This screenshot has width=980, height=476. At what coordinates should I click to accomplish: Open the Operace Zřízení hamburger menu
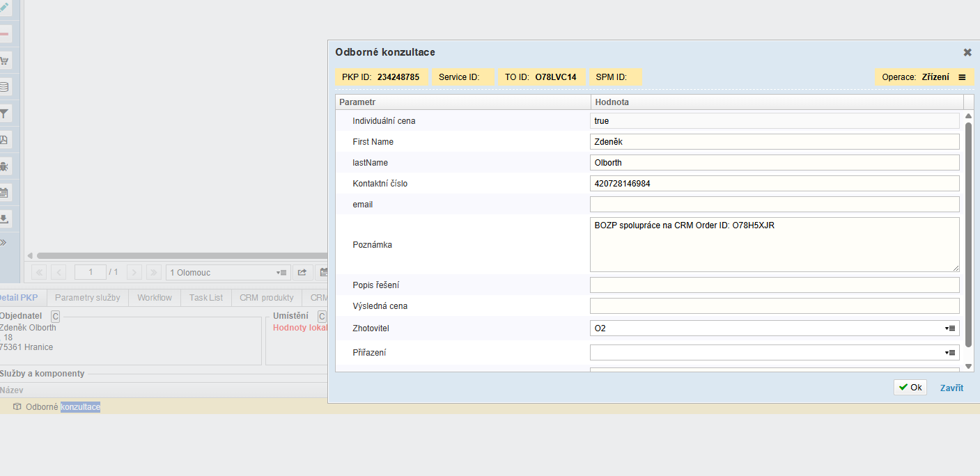(962, 77)
